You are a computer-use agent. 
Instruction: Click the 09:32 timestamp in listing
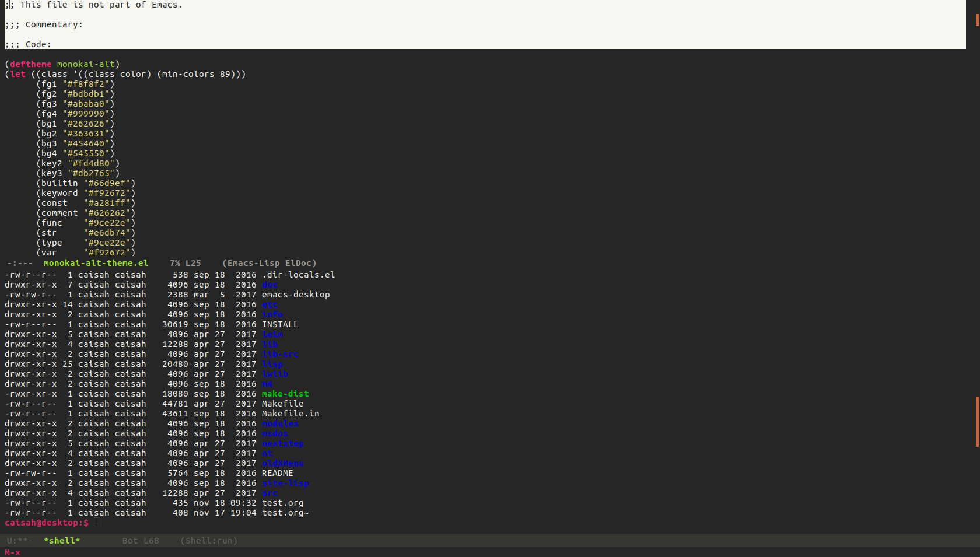tap(243, 503)
